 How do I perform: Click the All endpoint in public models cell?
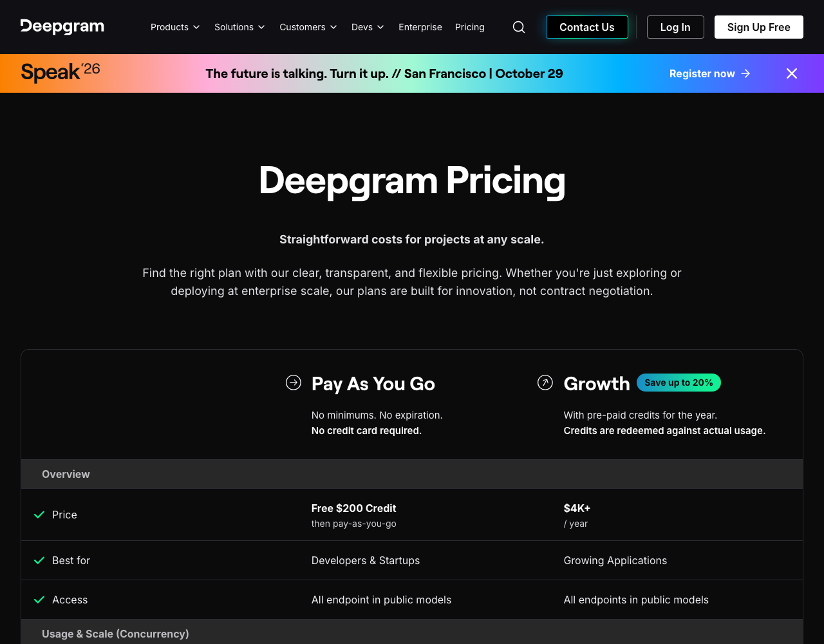coord(382,600)
